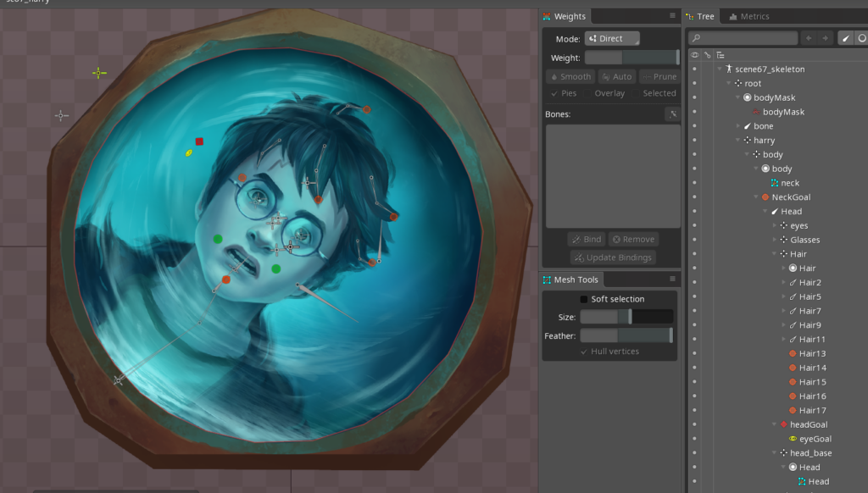Viewport: 868px width, 493px height.
Task: Adjust the Weight slider
Action: click(x=632, y=58)
